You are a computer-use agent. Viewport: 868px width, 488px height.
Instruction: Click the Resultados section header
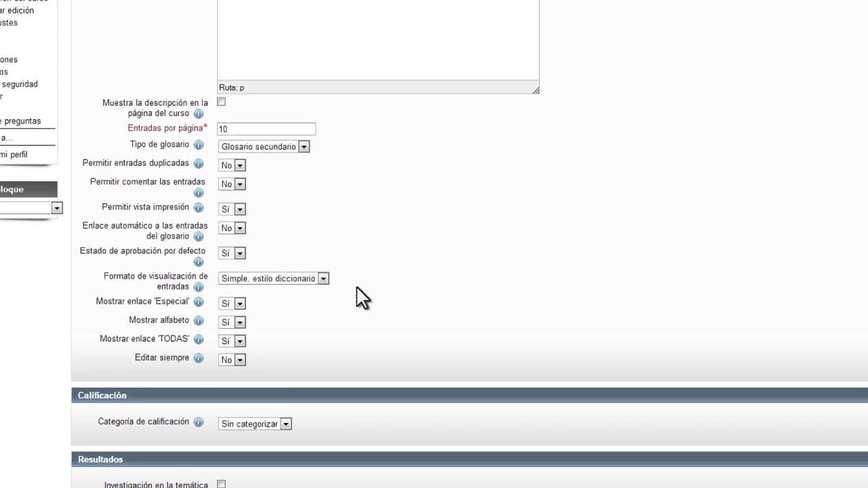[469, 460]
